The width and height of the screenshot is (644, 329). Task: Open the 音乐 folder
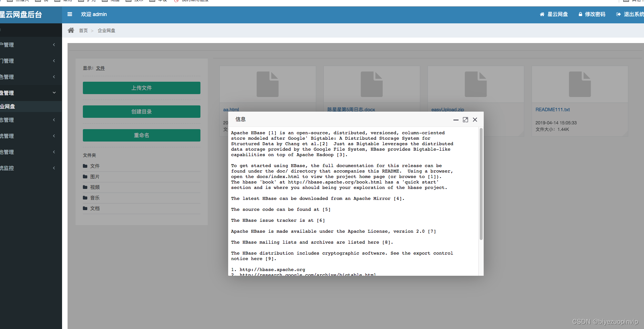(x=95, y=198)
